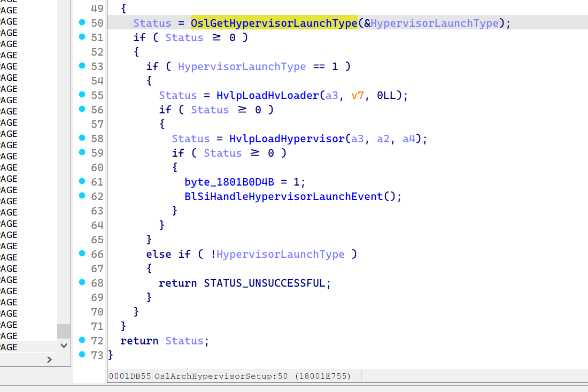Click the blue dot next to line 61
Viewport: 588px width, 392px height.
click(82, 181)
